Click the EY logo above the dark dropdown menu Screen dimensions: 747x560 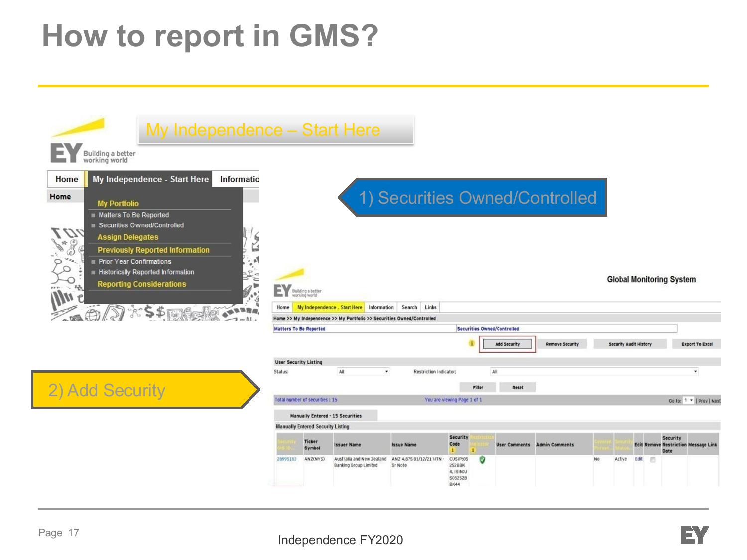click(x=93, y=141)
